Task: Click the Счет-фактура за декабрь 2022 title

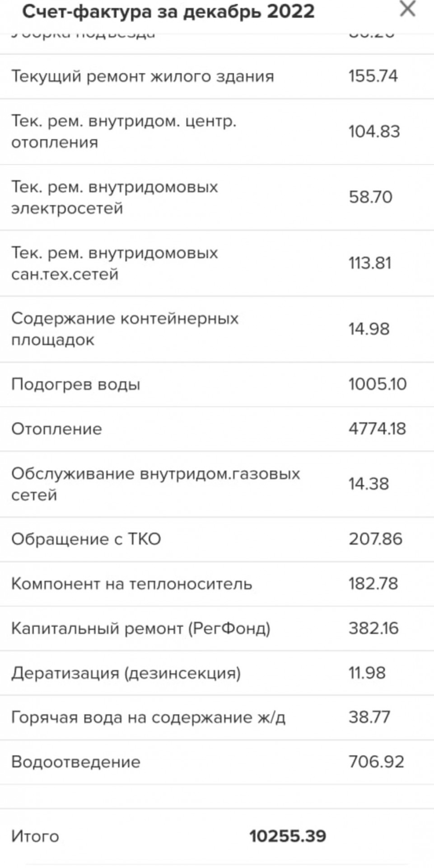Action: (x=168, y=11)
